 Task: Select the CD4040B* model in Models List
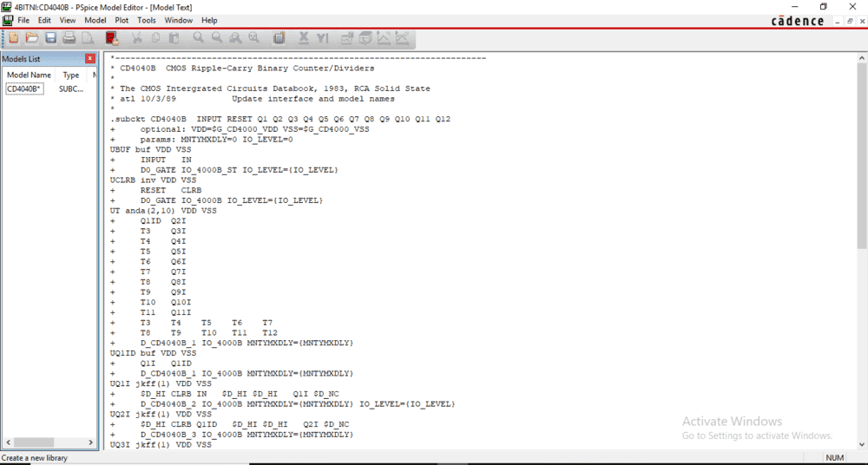(24, 88)
